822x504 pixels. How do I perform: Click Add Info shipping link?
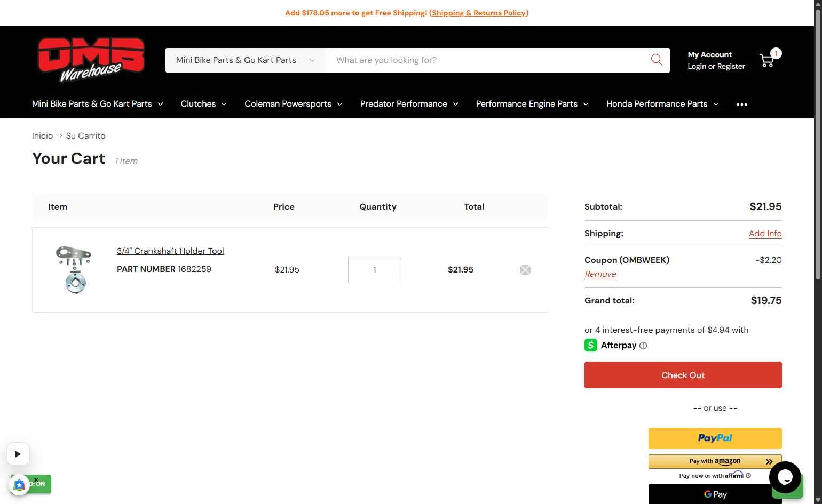point(765,234)
